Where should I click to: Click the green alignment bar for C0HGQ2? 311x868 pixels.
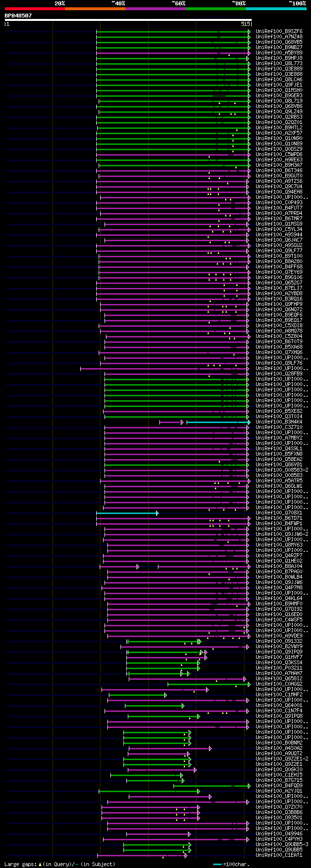(209, 684)
